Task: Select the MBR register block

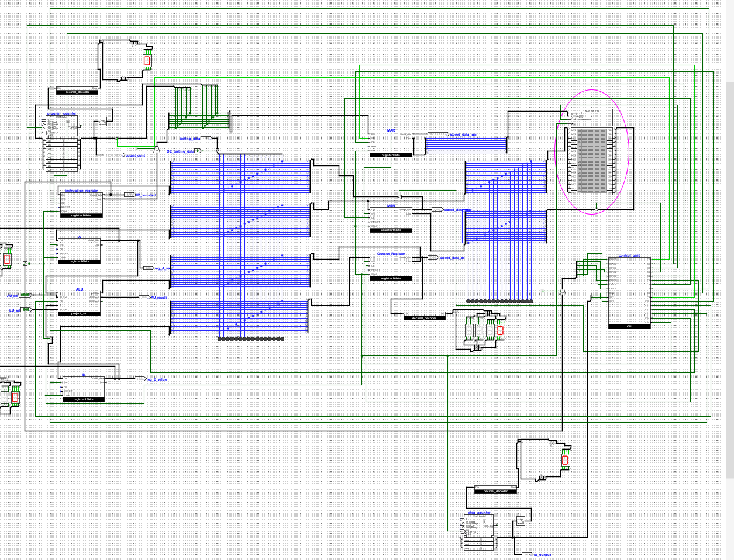Action: [391, 220]
